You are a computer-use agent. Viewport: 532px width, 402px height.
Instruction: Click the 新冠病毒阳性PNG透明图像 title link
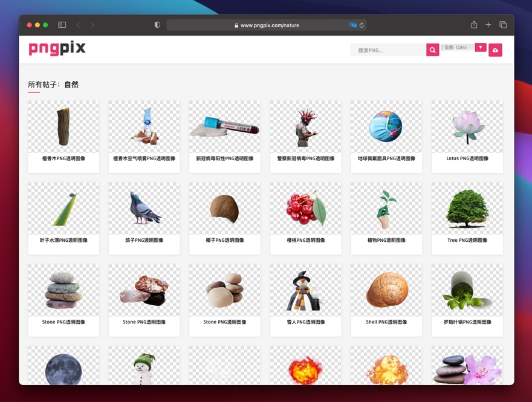pyautogui.click(x=225, y=158)
